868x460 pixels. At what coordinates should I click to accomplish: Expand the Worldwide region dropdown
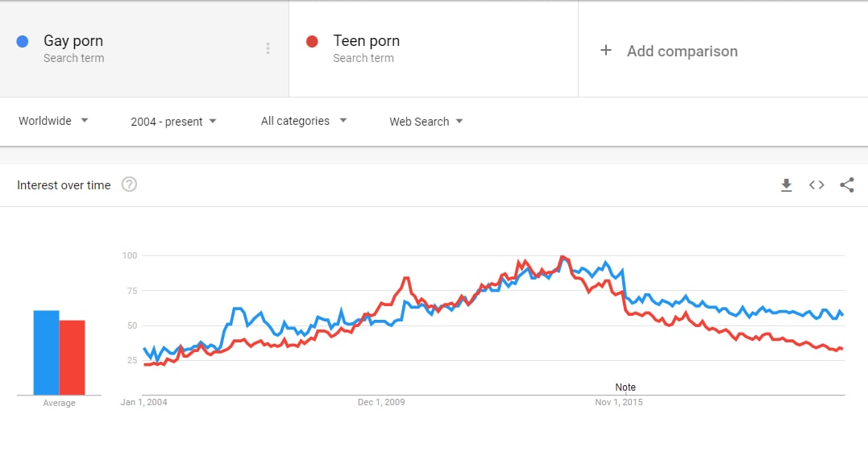[53, 121]
